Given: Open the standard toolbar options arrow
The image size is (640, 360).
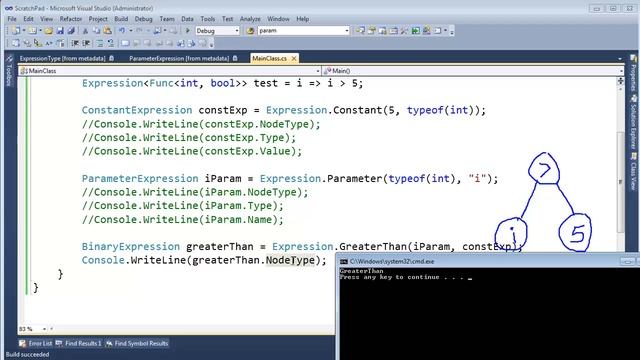Looking at the screenshot, I should click(x=452, y=31).
